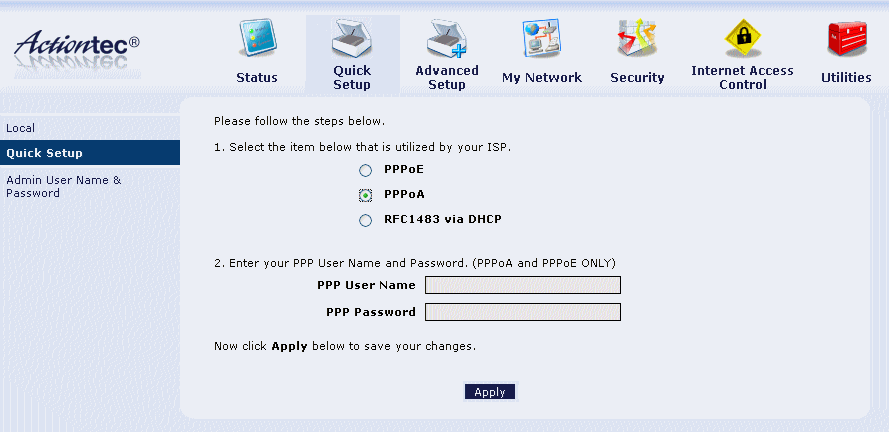The width and height of the screenshot is (889, 432).
Task: Go to the Status tab label
Action: (x=257, y=78)
